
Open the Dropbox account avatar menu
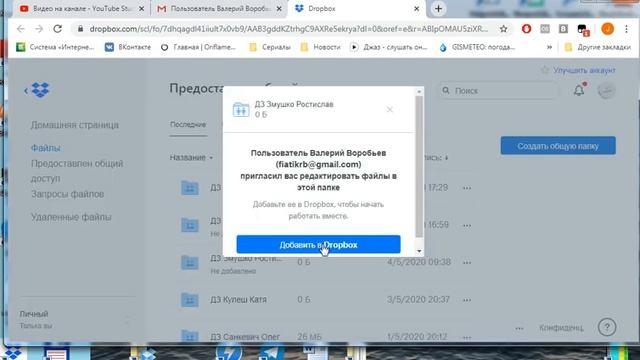pyautogui.click(x=607, y=90)
